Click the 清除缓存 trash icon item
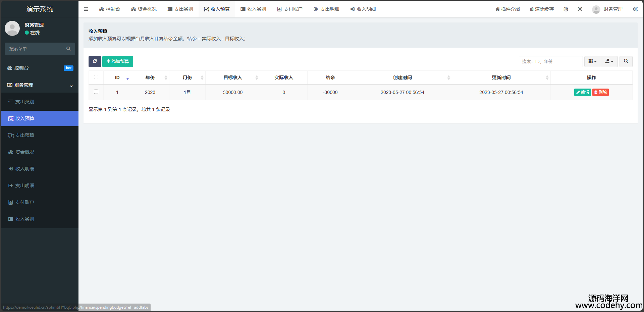This screenshot has height=312, width=644. pos(542,9)
